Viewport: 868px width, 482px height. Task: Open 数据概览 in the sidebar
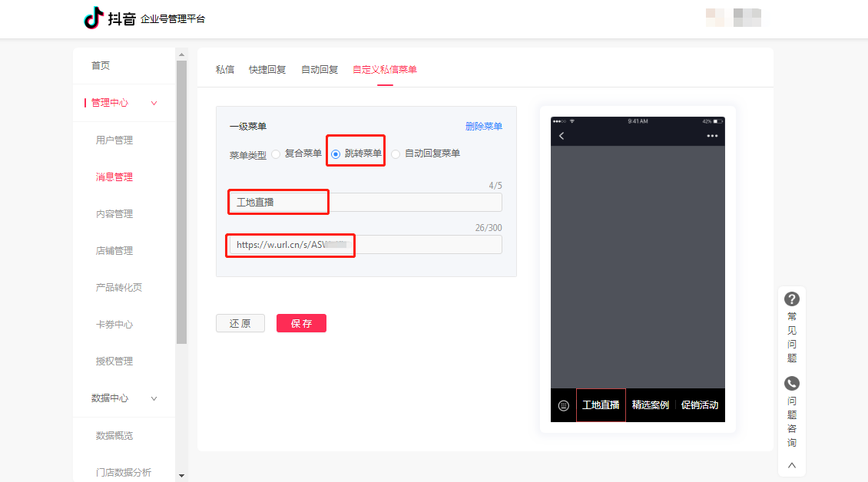(114, 435)
